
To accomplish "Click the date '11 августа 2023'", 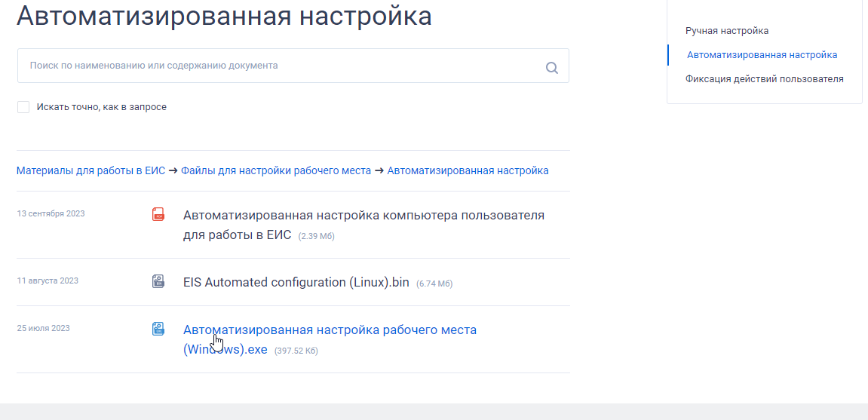I will pos(48,281).
